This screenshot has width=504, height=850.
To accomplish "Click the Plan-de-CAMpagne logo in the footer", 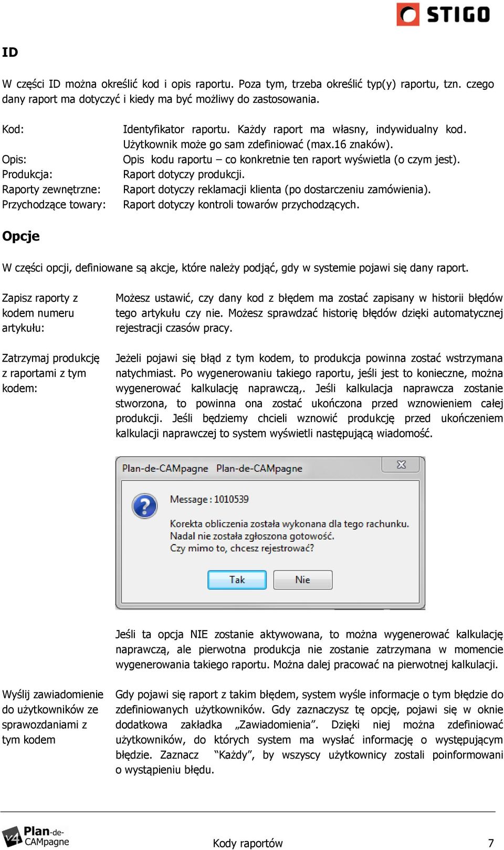I will (36, 836).
